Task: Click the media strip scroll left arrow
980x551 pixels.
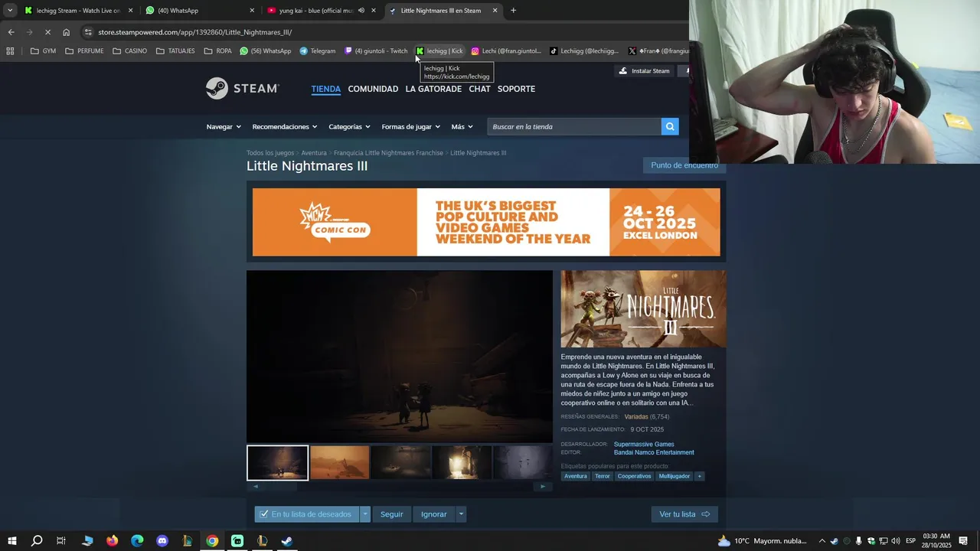Action: point(256,486)
